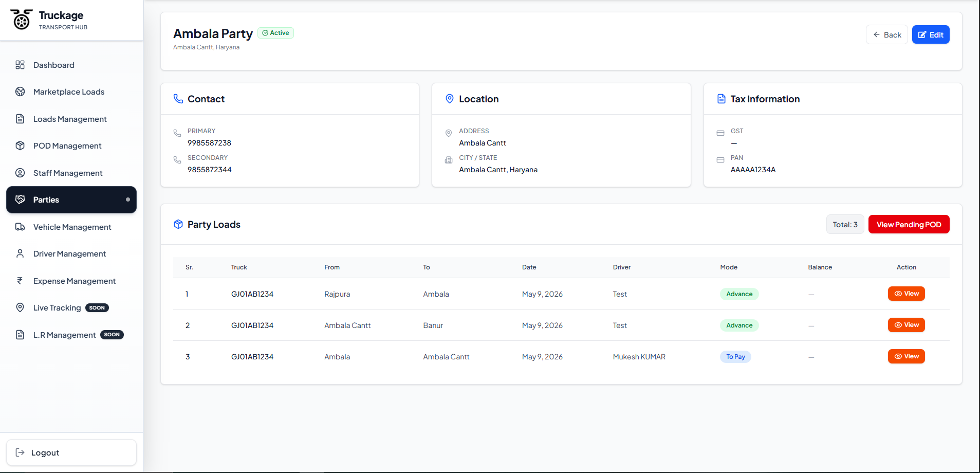Click the Expense Management rupee icon
The image size is (980, 473).
click(x=20, y=281)
